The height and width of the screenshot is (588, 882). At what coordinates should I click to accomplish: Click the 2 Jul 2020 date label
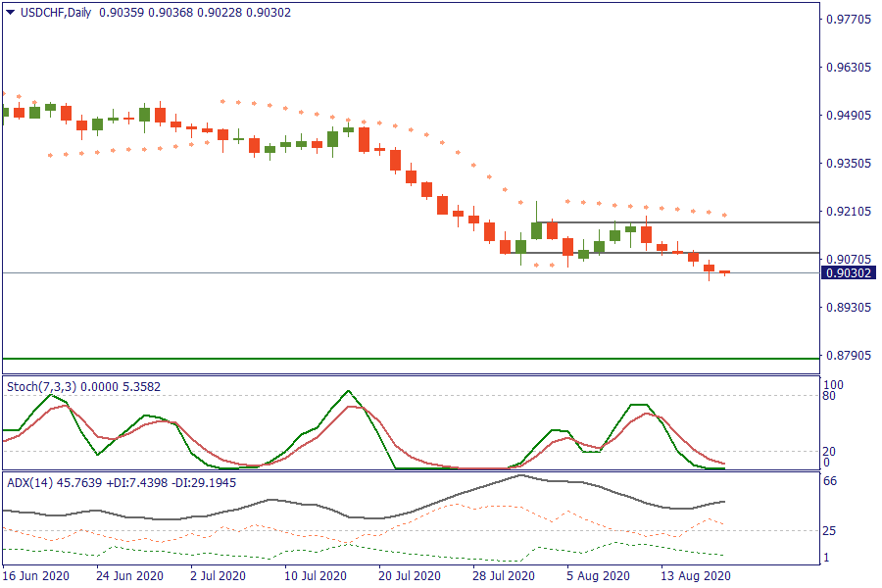tap(219, 576)
